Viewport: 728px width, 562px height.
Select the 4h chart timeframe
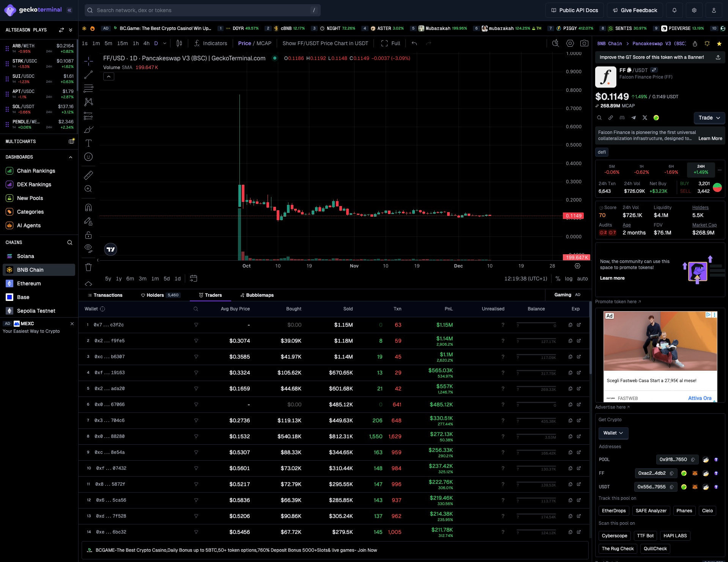(147, 43)
